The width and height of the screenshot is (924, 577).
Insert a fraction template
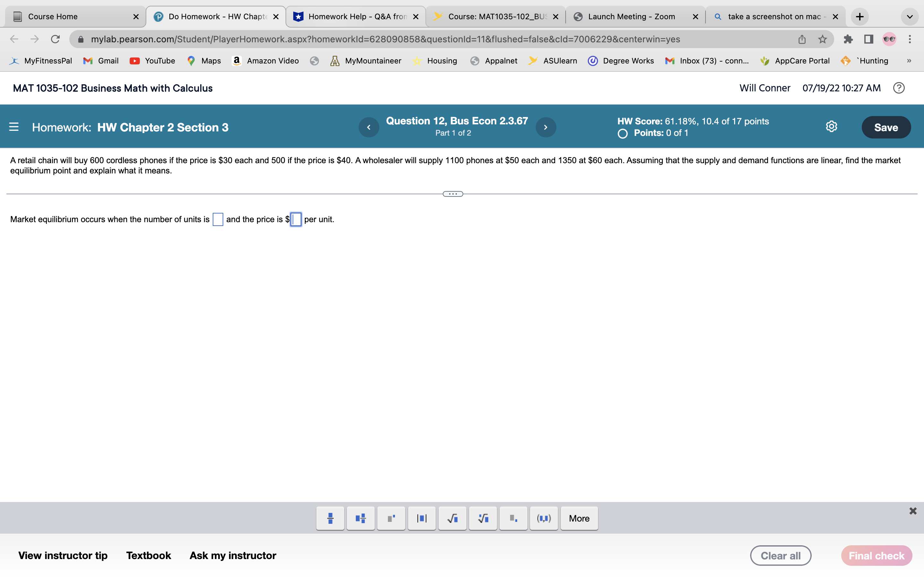coord(330,518)
